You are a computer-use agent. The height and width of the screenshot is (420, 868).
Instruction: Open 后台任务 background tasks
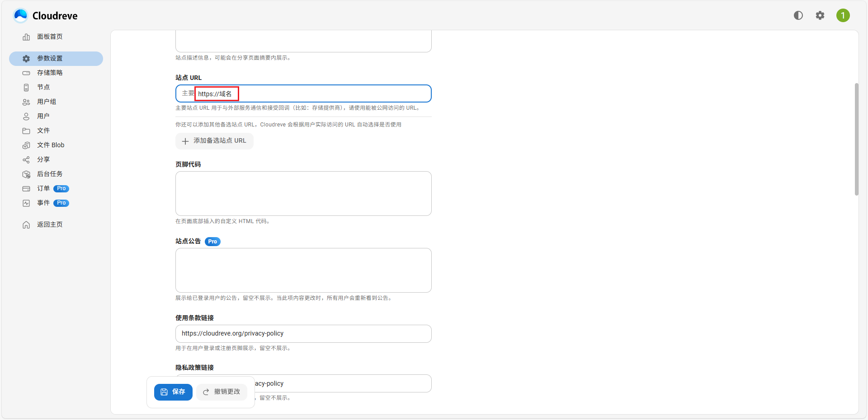pos(50,174)
